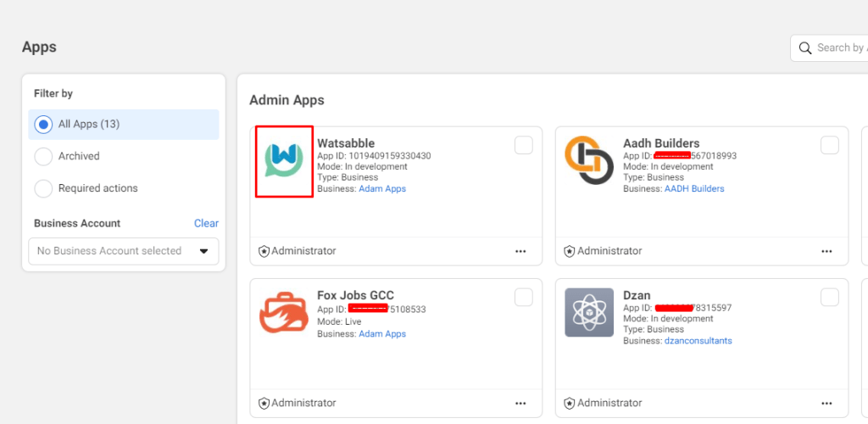
Task: Focus the app search field
Action: pos(829,48)
